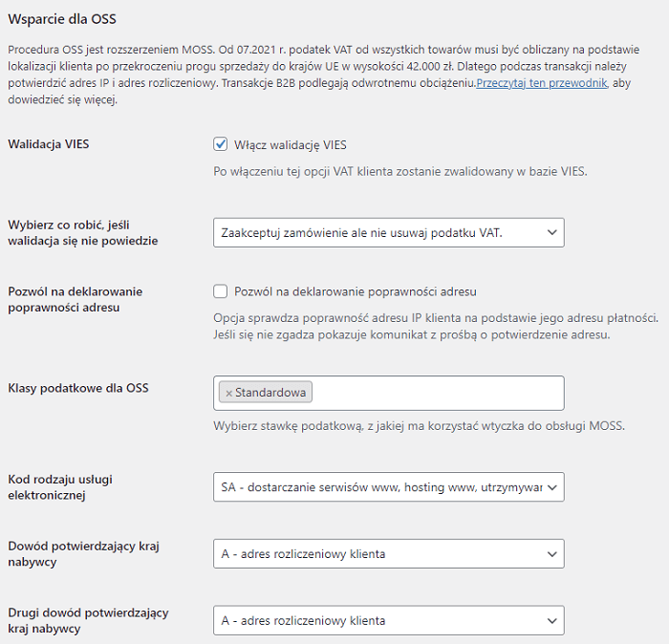Enable Pozwól na deklarowanie poprawności adresu checkbox

click(x=220, y=291)
